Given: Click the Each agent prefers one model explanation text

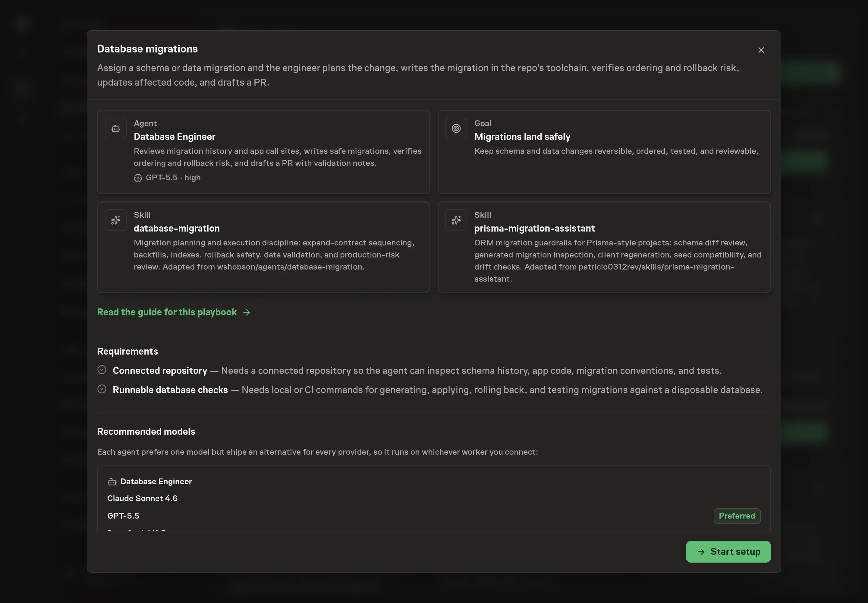Looking at the screenshot, I should click(x=317, y=452).
